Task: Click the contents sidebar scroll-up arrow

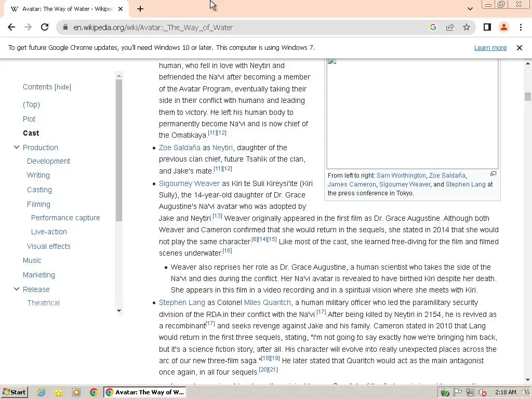Action: click(x=119, y=75)
